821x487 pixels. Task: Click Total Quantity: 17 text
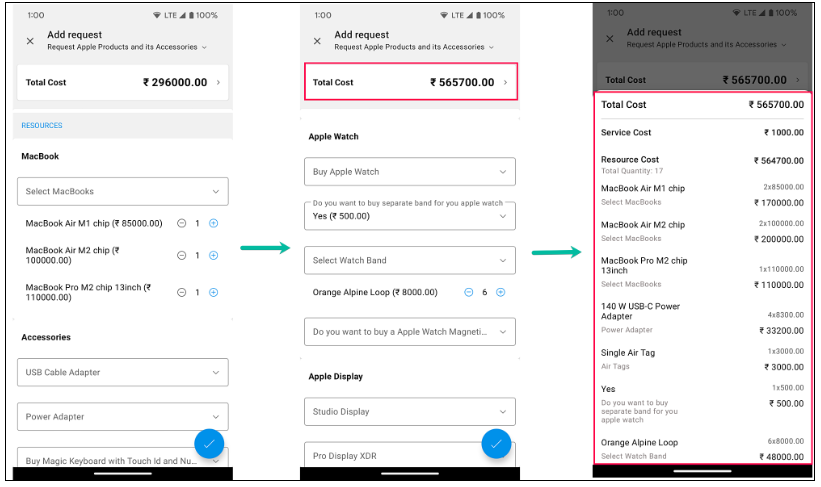632,171
